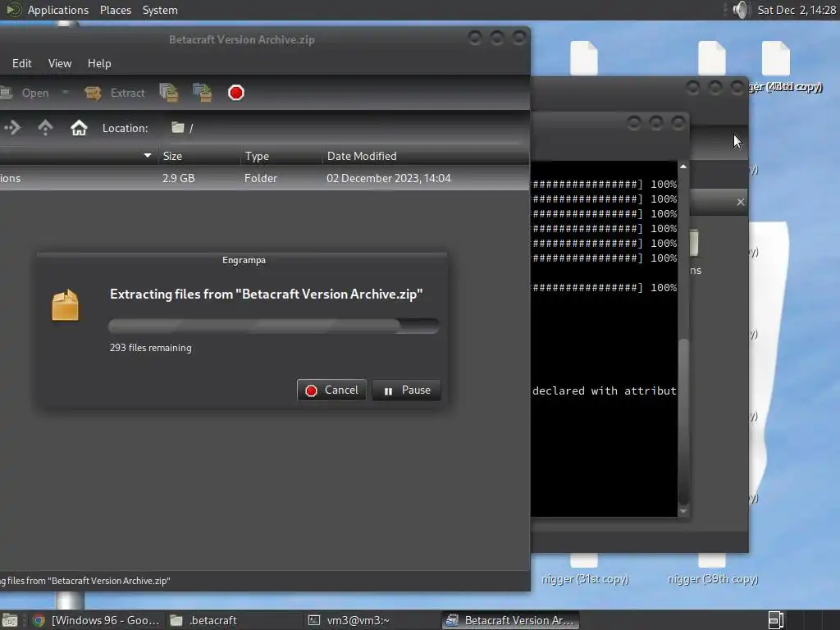Open the System menu
The height and width of the screenshot is (630, 840).
pyautogui.click(x=160, y=10)
